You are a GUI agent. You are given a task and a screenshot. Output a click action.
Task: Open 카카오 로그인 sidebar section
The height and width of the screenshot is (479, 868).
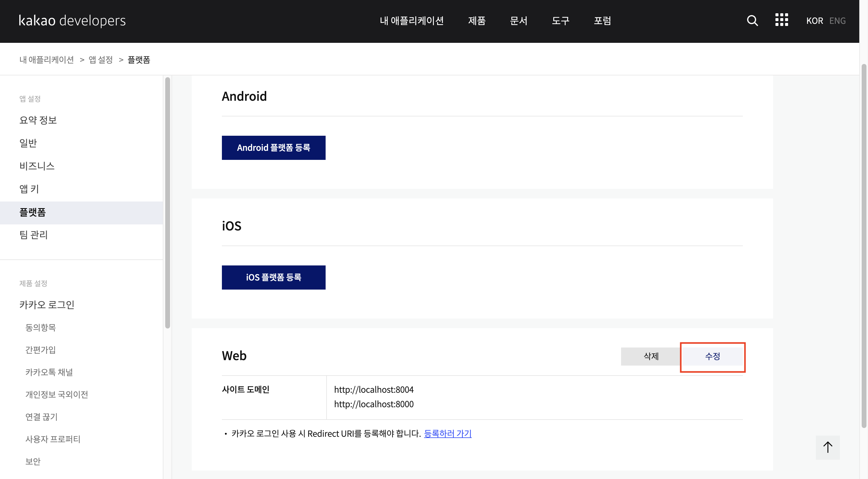coord(47,305)
